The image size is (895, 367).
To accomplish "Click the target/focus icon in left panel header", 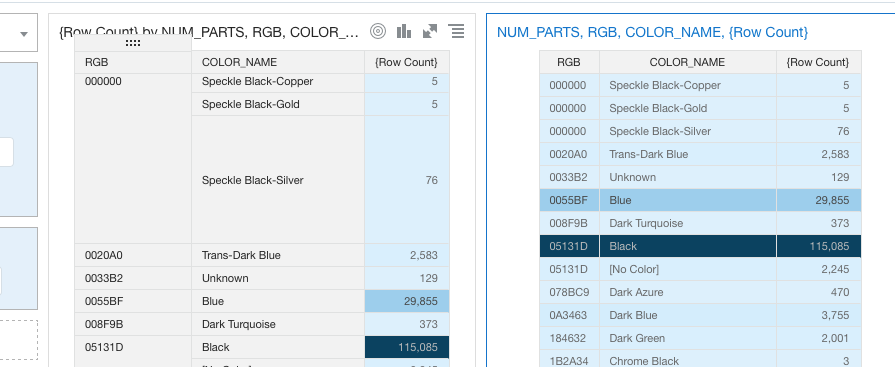I will click(378, 31).
